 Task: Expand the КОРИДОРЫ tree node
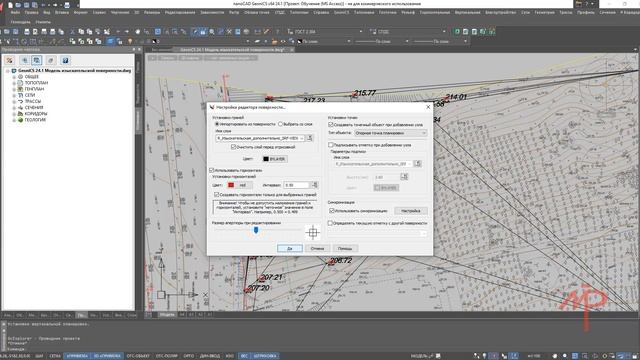point(14,114)
